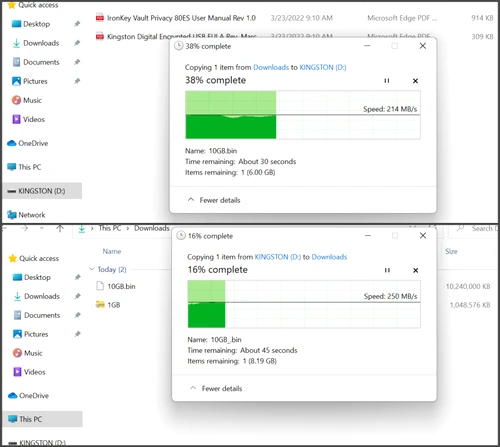The height and width of the screenshot is (447, 500).
Task: Sort the file list by Name column
Action: (112, 251)
